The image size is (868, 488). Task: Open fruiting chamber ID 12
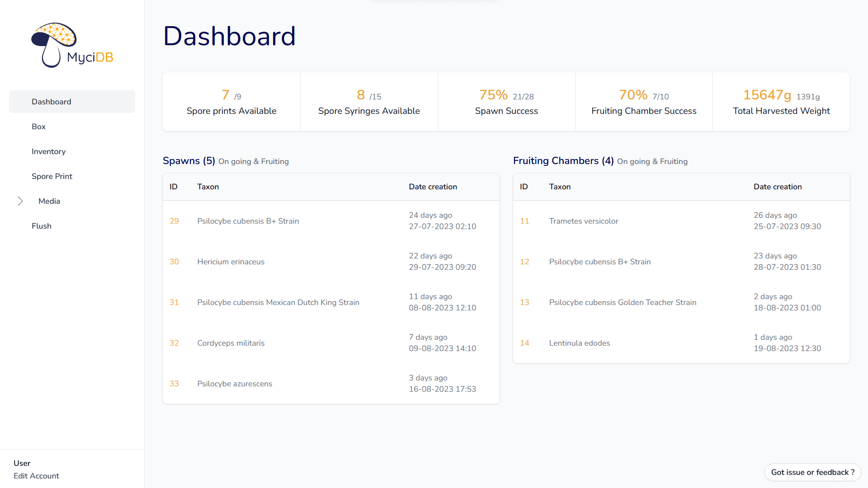click(524, 262)
